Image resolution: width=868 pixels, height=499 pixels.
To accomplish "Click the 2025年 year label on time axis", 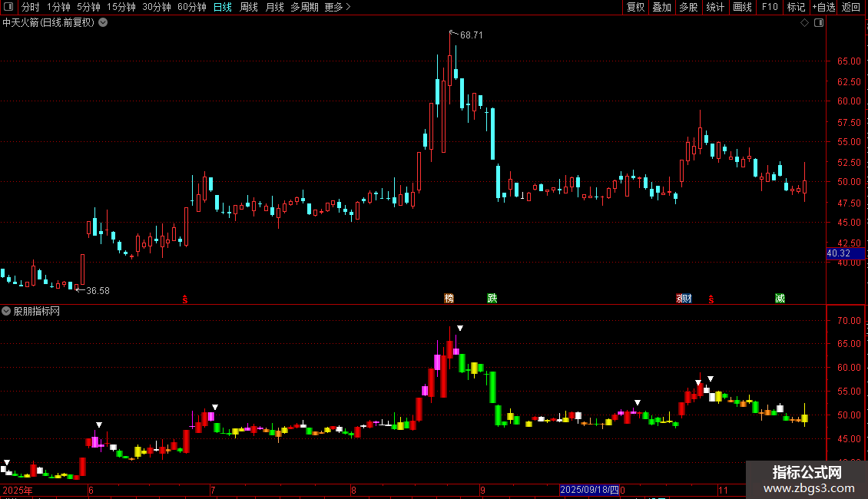I will pyautogui.click(x=18, y=490).
